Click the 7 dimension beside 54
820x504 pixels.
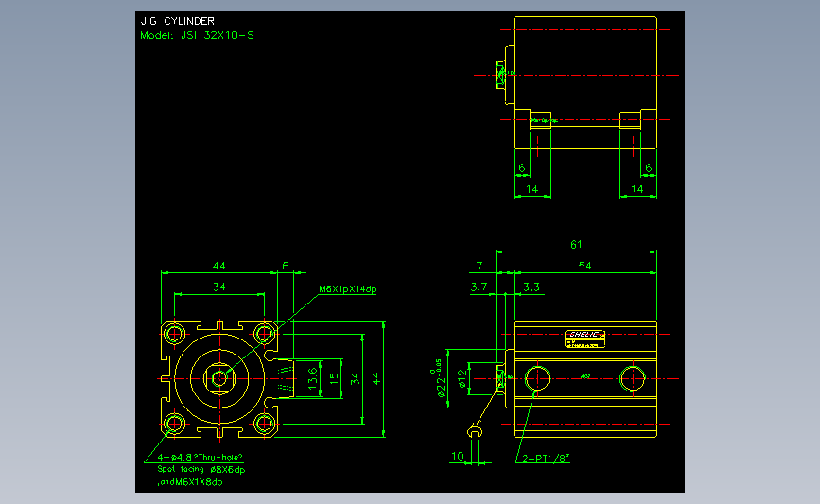(480, 266)
